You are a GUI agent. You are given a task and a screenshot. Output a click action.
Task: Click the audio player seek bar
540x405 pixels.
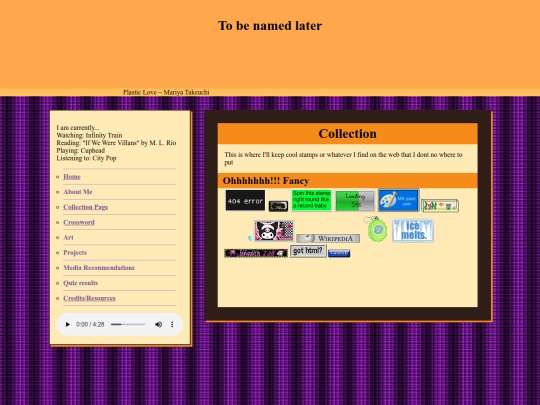128,324
